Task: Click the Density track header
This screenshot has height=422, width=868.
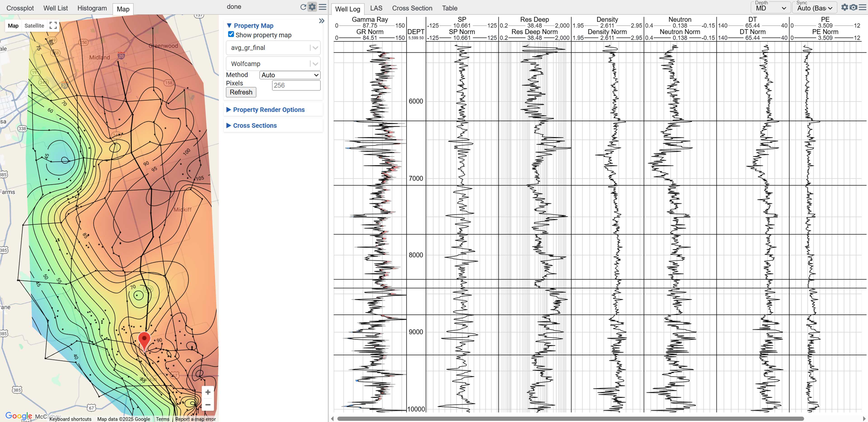Action: click(607, 19)
